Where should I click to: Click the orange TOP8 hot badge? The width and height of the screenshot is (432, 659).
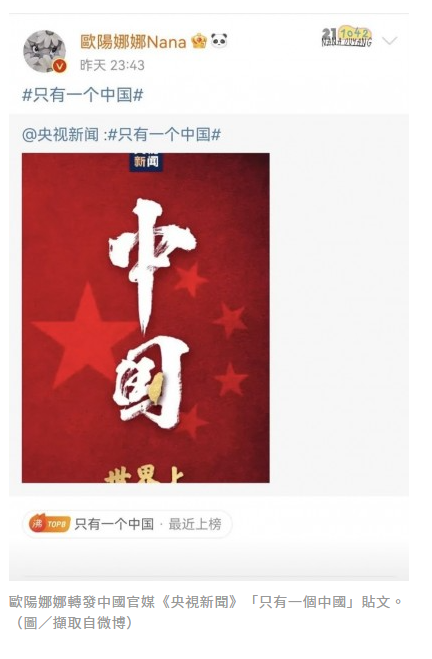49,524
